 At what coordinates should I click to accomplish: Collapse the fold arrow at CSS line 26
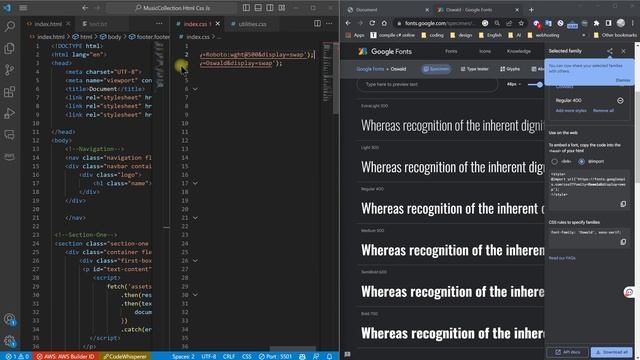(x=195, y=261)
